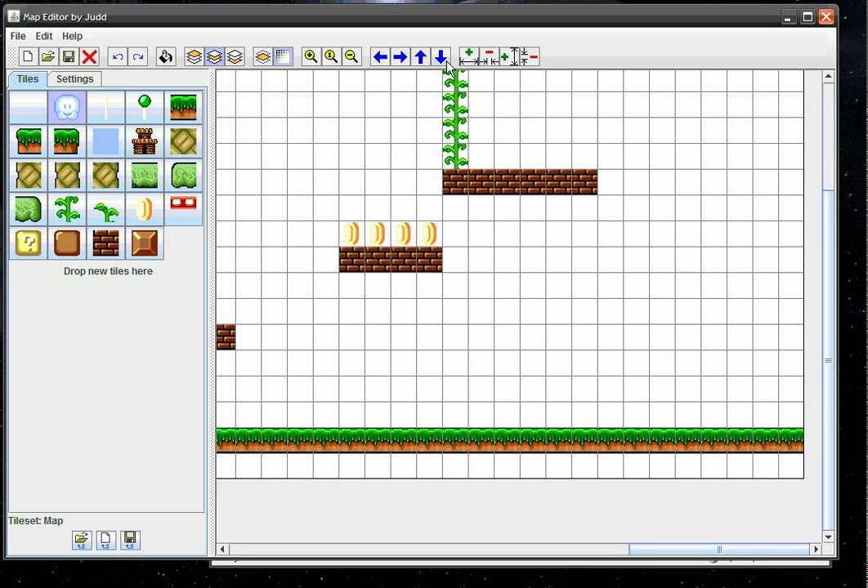Click the vertical scrollbar thumb
868x588 pixels.
[828, 361]
